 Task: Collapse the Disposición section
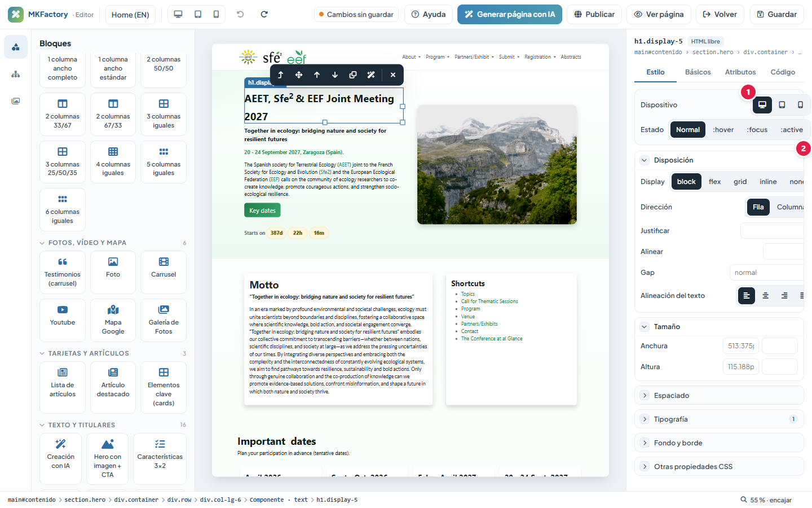click(645, 160)
